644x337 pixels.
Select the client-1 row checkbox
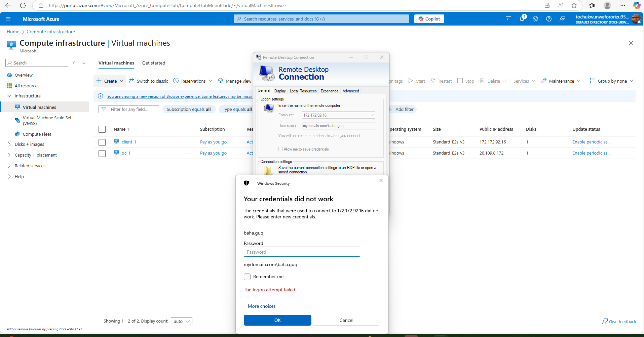(x=102, y=142)
